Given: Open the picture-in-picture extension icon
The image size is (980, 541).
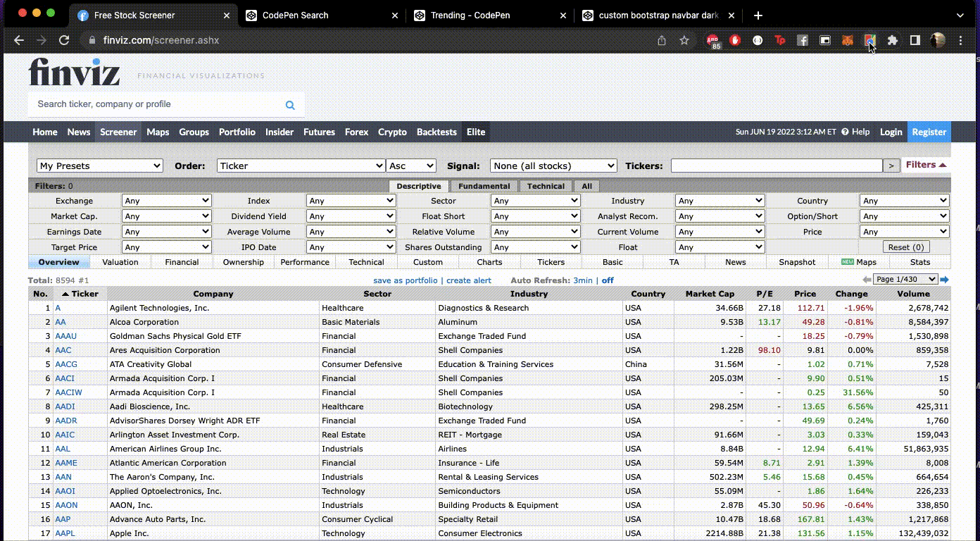Looking at the screenshot, I should click(x=825, y=40).
